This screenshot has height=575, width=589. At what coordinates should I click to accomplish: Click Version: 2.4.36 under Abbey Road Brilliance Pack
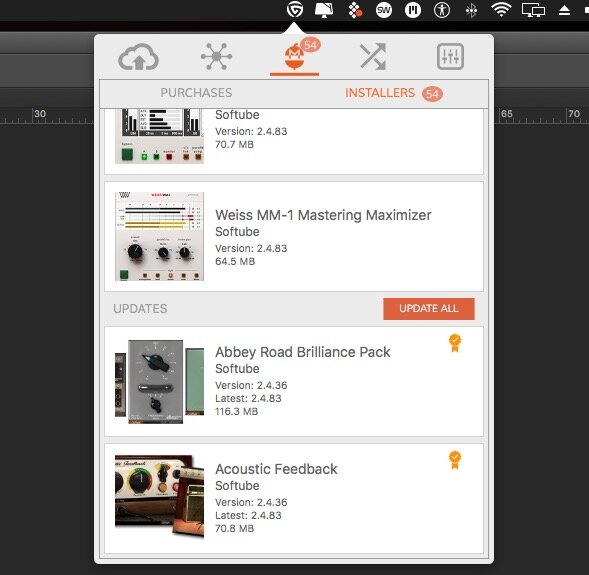tap(251, 385)
